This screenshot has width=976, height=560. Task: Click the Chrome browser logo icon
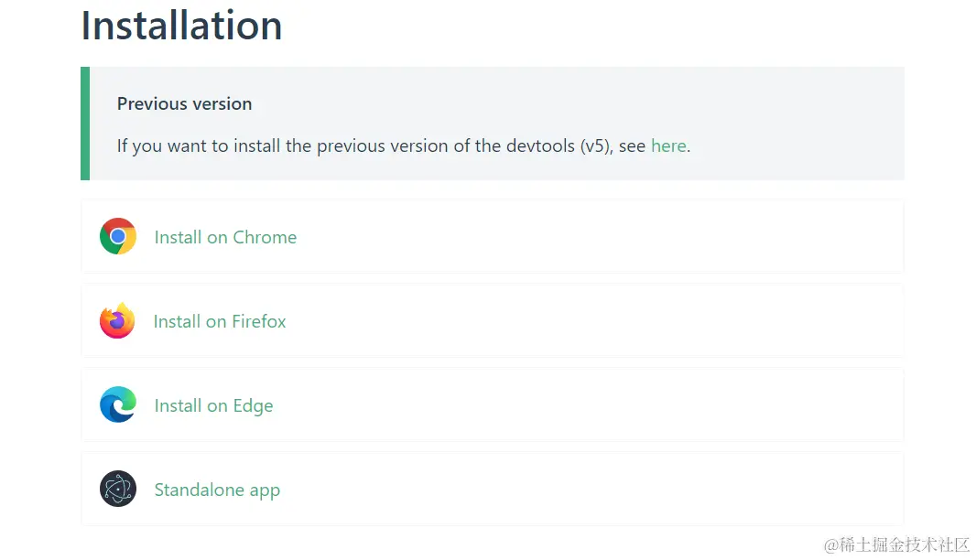point(118,236)
